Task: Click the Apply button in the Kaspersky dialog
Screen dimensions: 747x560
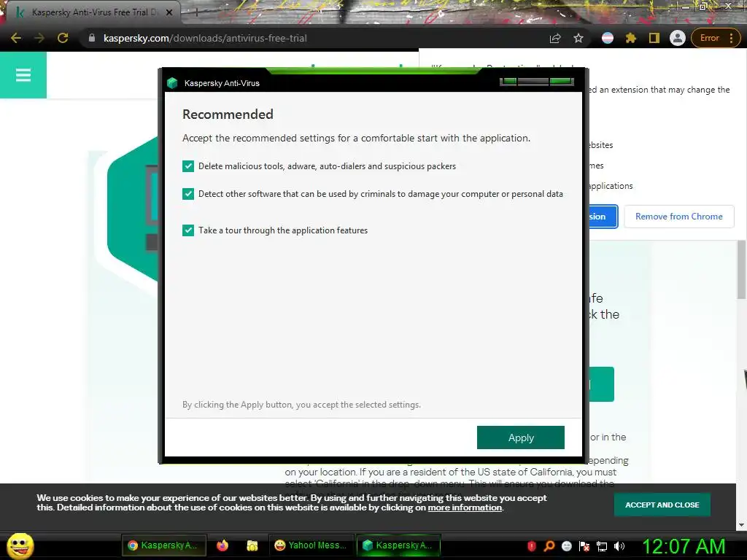Action: tap(520, 437)
